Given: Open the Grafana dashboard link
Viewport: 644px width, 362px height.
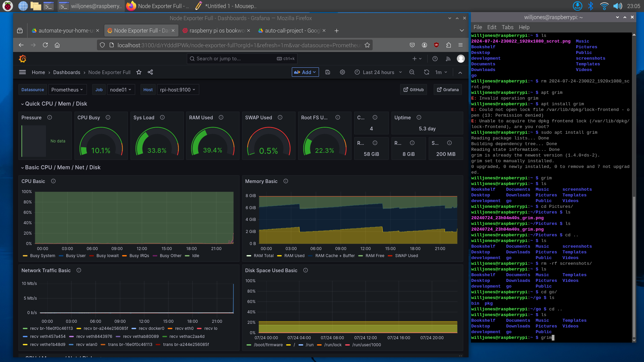Looking at the screenshot, I should pyautogui.click(x=447, y=89).
